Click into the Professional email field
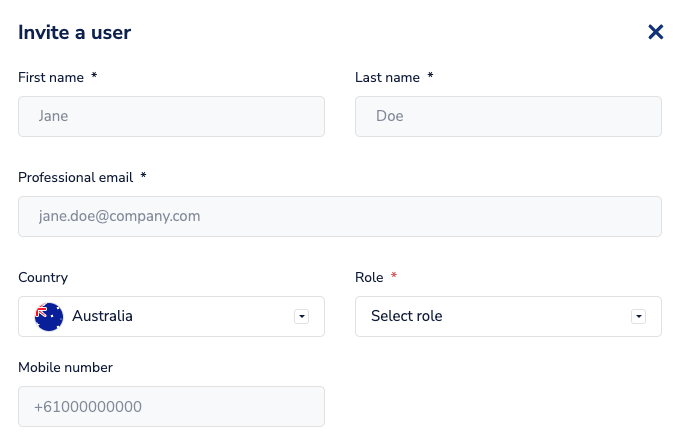Screen dimensions: 691x439 339,216
